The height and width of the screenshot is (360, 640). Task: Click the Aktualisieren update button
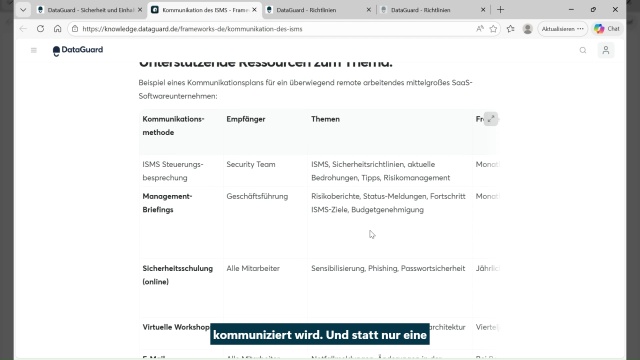tap(562, 29)
